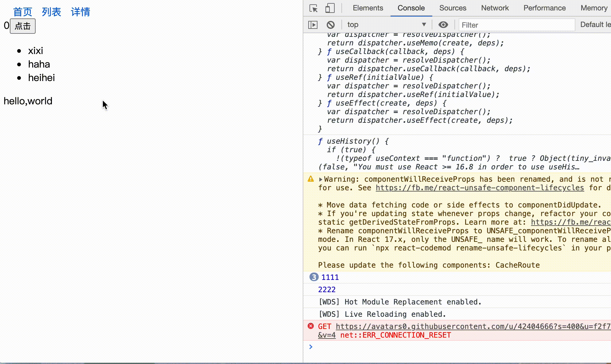
Task: Click the https://fb.me/reac link in warning
Action: (571, 222)
